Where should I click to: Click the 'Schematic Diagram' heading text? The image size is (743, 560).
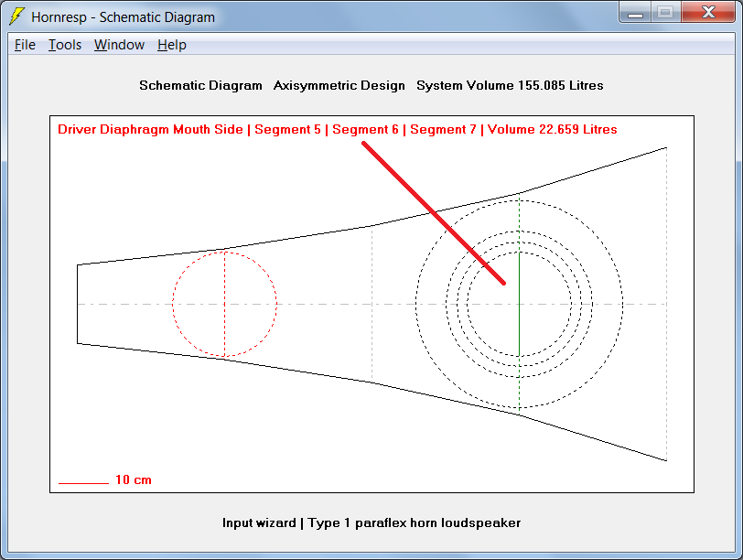click(x=200, y=85)
